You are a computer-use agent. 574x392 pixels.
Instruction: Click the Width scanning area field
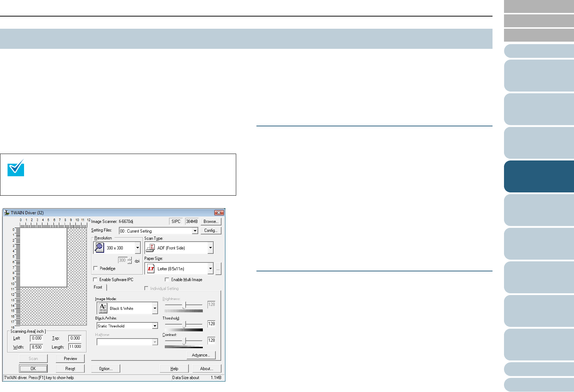pos(37,347)
